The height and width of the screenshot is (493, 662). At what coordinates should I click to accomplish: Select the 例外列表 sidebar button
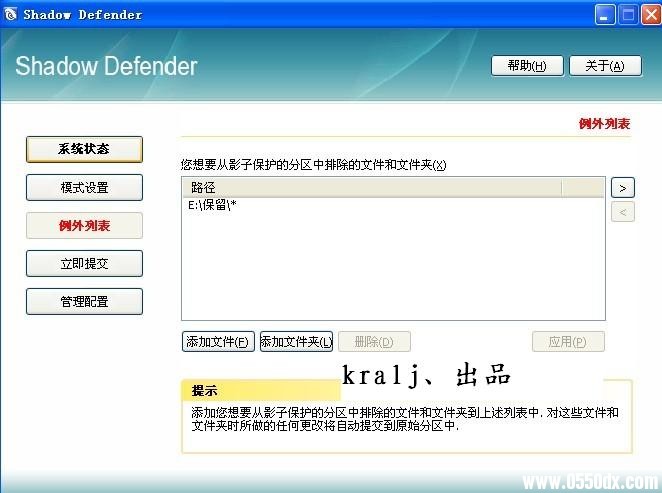tap(84, 225)
